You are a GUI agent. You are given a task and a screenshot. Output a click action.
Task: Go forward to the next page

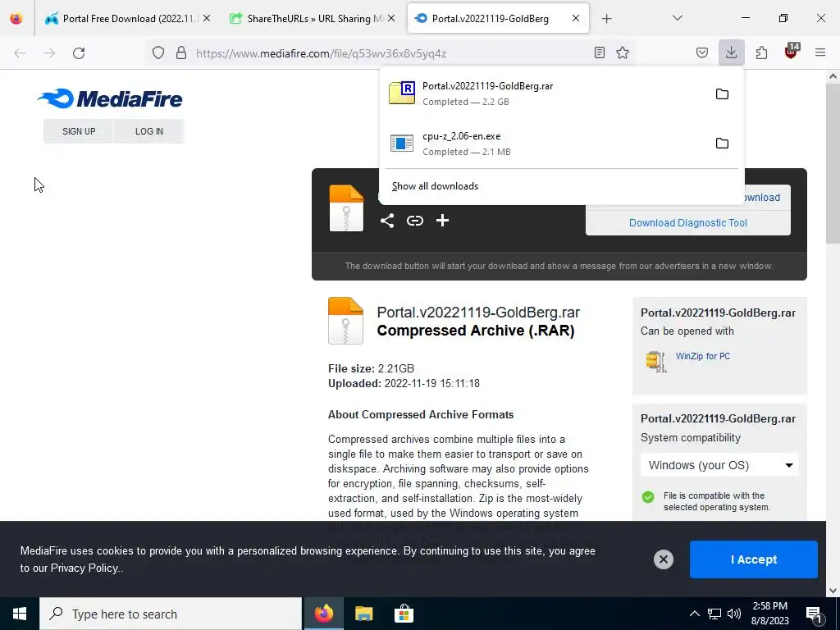point(49,53)
